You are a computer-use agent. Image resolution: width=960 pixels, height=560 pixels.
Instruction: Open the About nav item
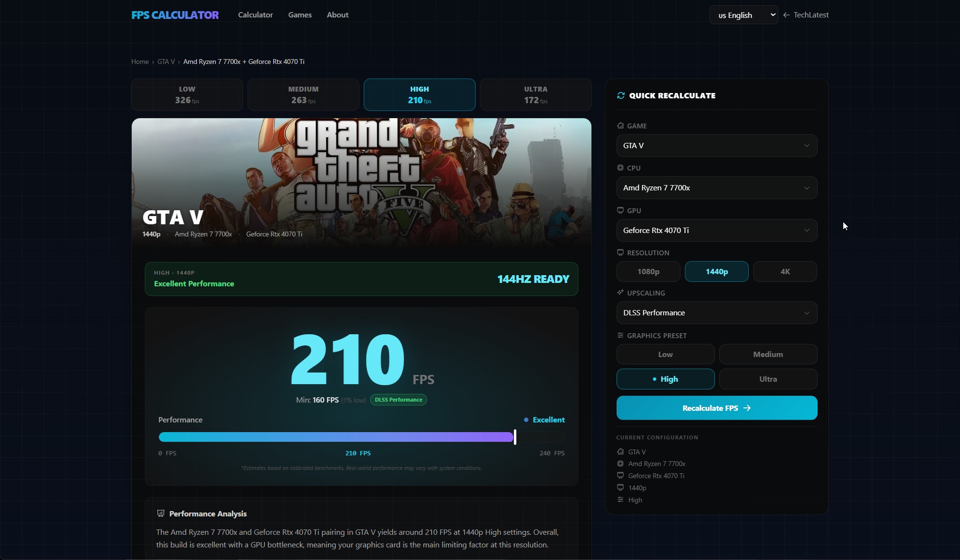click(338, 15)
